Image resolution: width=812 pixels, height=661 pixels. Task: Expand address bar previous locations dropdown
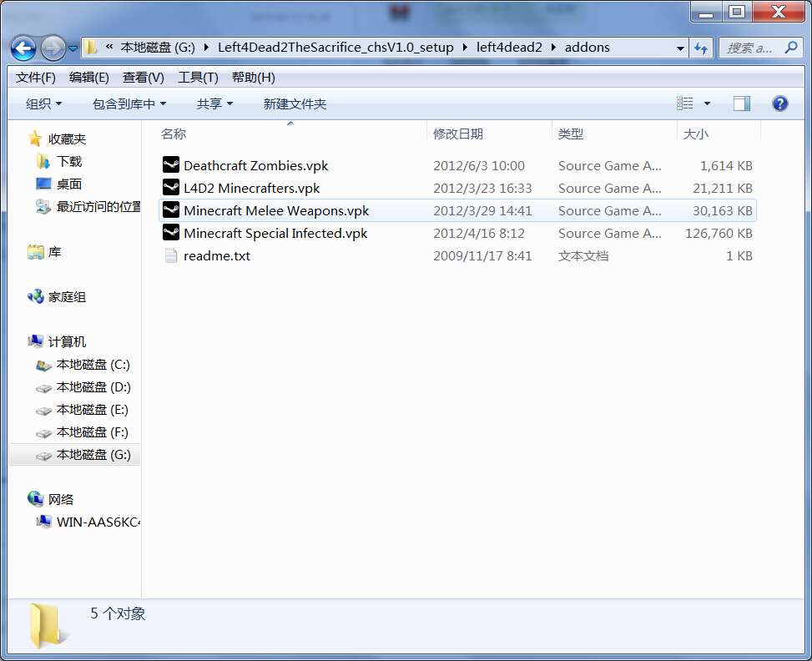click(680, 48)
